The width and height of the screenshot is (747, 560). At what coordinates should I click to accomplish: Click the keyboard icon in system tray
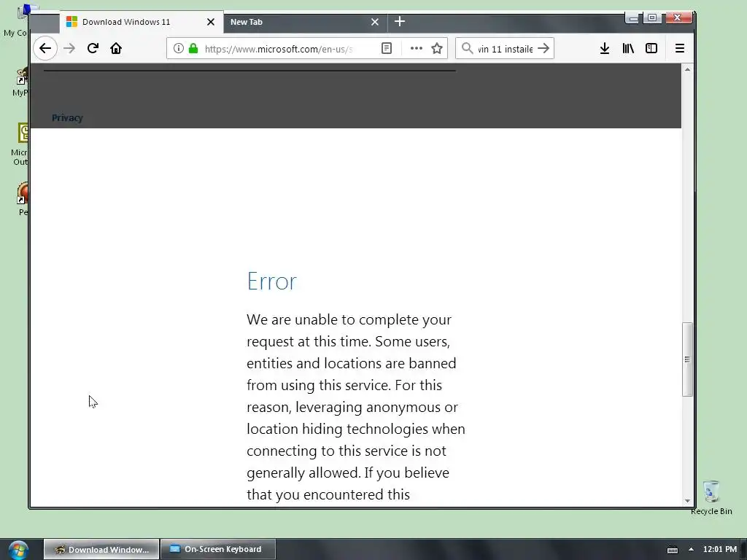click(x=672, y=550)
